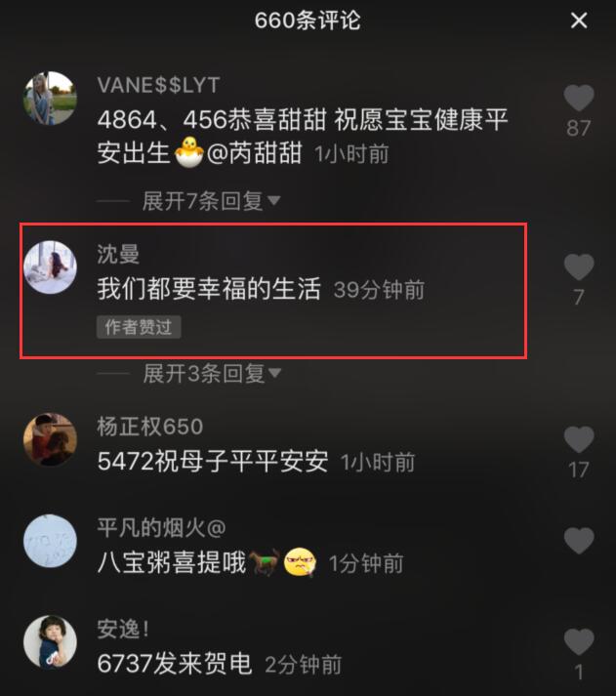Viewport: 616px width, 696px height.
Task: Select comment text 我们都要幸福的生活
Action: click(x=209, y=289)
